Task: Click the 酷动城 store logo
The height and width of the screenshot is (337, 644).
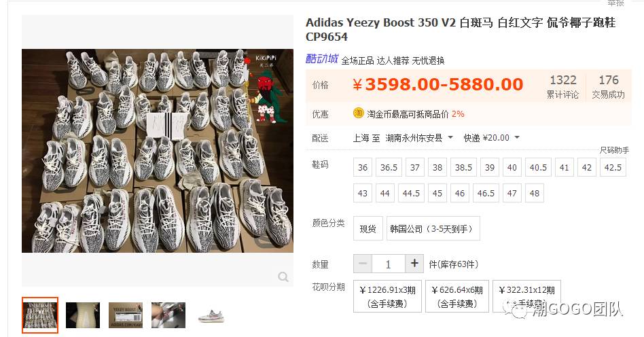Action: 321,58
